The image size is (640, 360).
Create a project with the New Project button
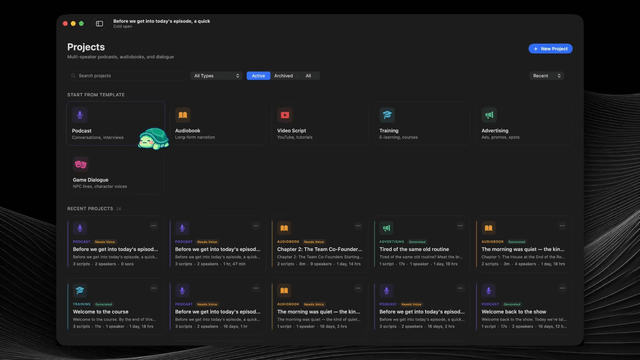(550, 49)
